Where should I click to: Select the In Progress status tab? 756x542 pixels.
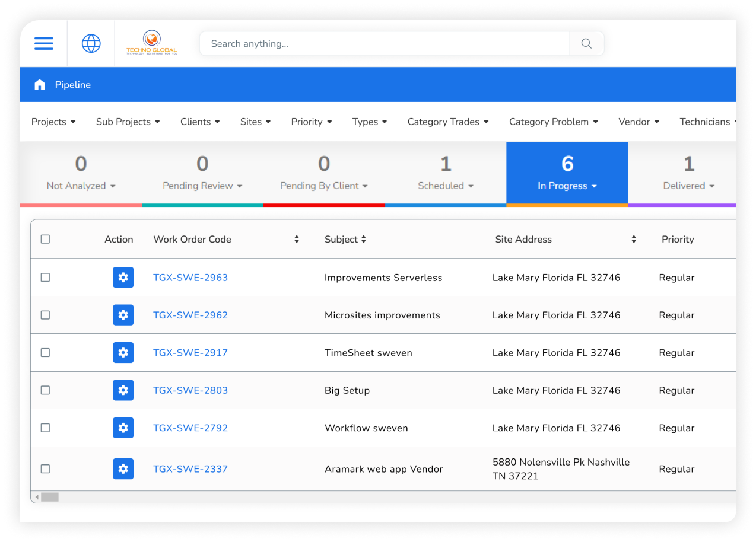tap(567, 173)
